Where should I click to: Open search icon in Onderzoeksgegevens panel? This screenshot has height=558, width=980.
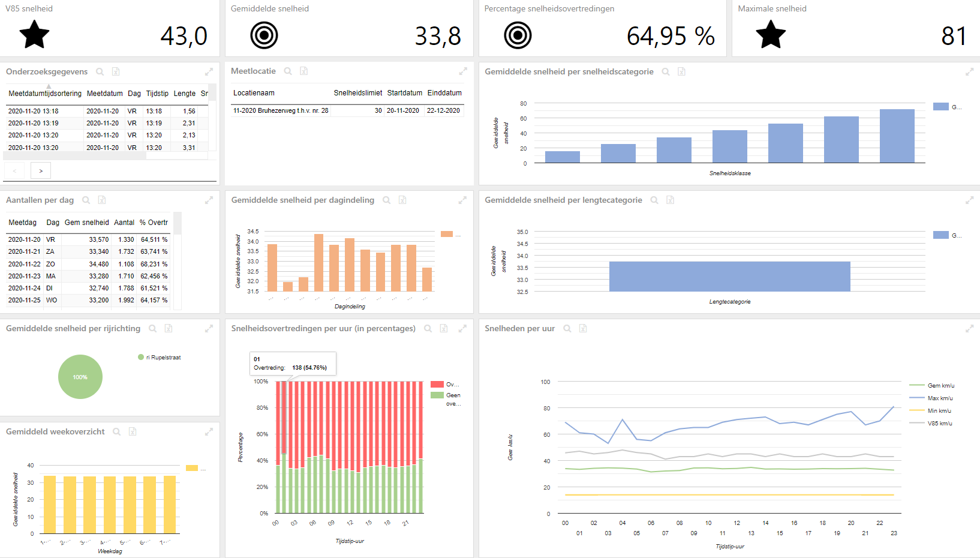tap(100, 72)
